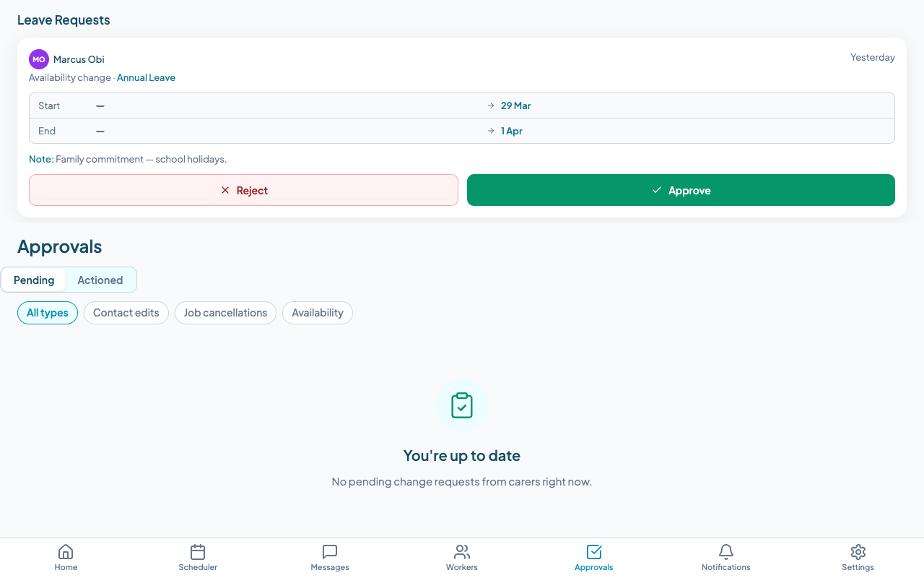
Task: Toggle the Contact edits filter
Action: [x=126, y=313]
